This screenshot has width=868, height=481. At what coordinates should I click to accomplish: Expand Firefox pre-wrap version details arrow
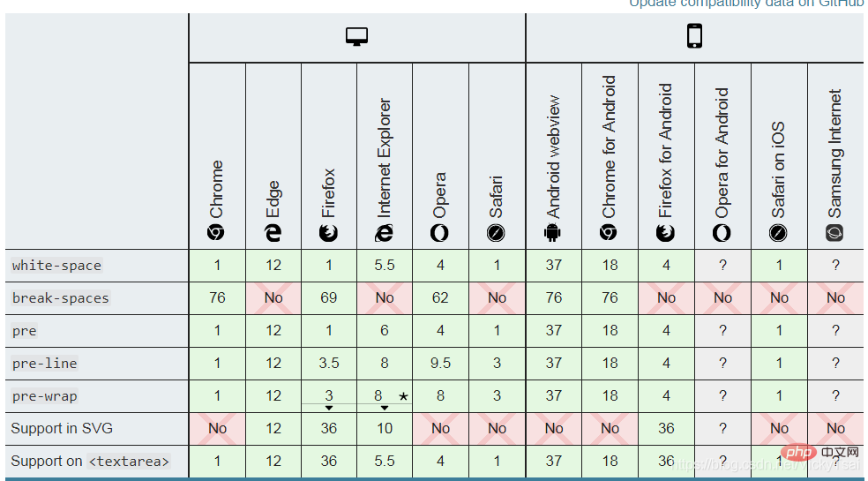[x=329, y=408]
